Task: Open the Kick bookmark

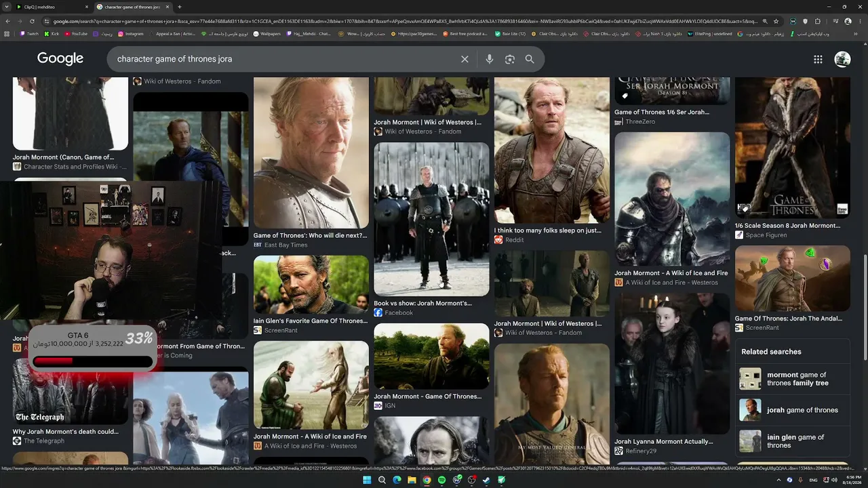Action: point(52,33)
